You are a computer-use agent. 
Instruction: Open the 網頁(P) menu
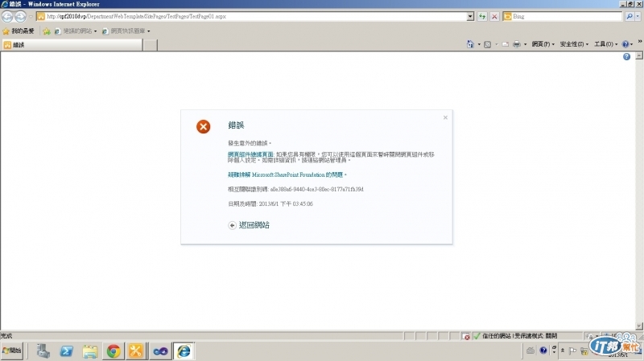(543, 44)
